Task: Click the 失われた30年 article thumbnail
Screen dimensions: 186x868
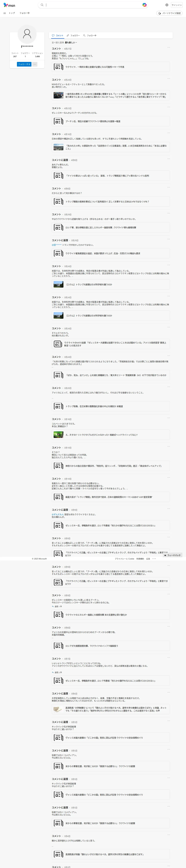Action: [x=58, y=147]
